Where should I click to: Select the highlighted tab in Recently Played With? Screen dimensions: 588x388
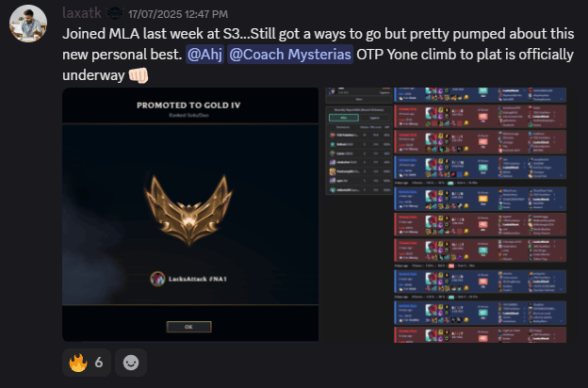coord(344,118)
